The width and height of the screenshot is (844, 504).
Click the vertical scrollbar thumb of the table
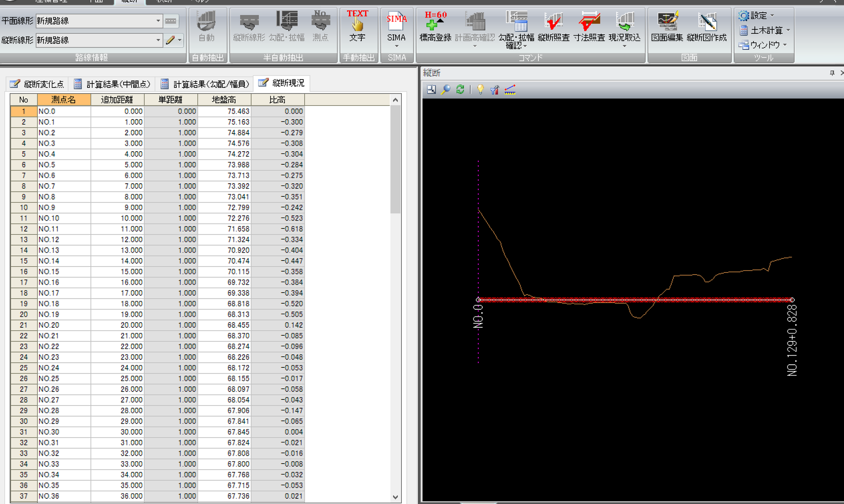point(395,159)
